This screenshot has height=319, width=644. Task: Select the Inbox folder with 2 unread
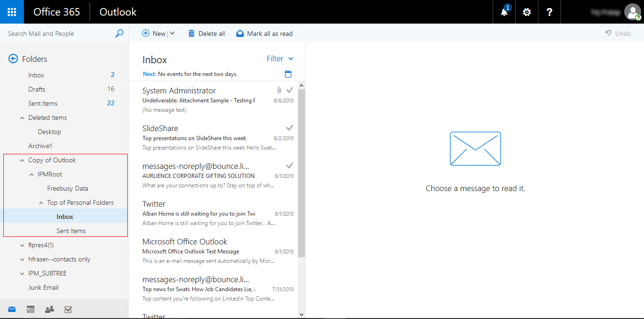pyautogui.click(x=64, y=75)
